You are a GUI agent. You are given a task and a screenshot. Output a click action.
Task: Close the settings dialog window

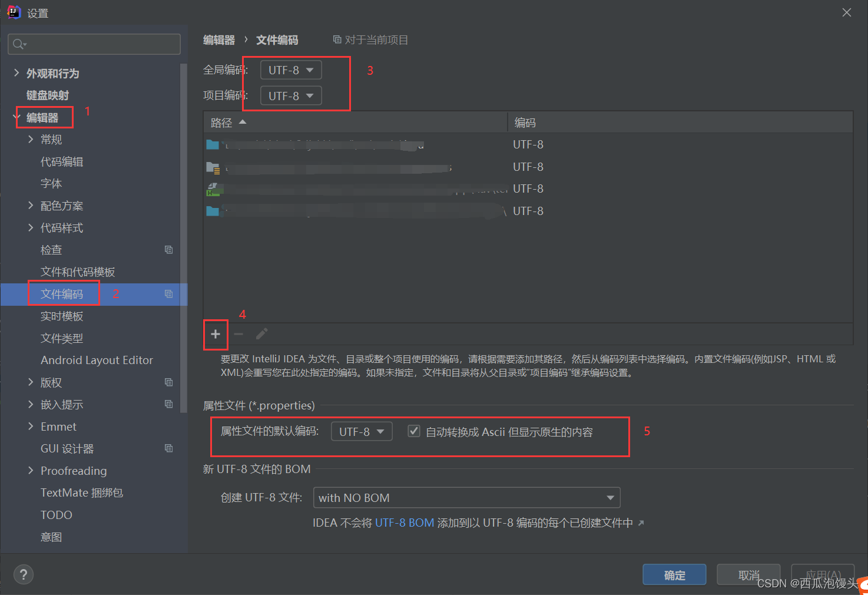(847, 12)
